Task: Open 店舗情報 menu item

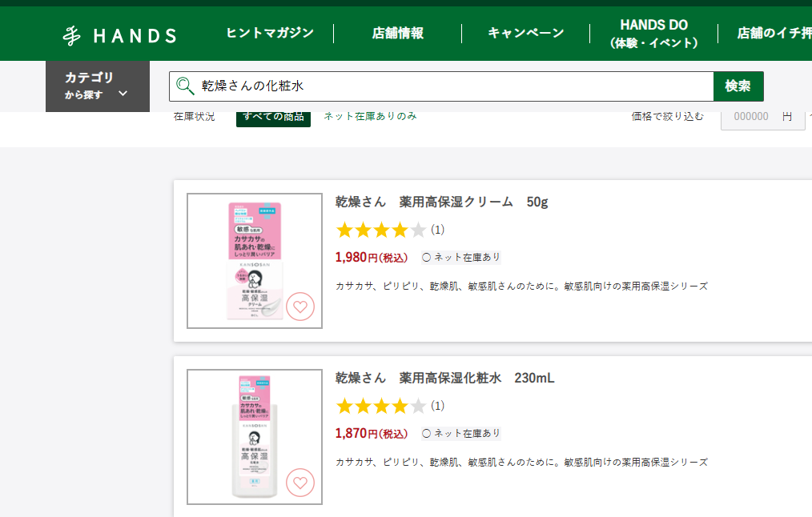Action: (x=398, y=33)
